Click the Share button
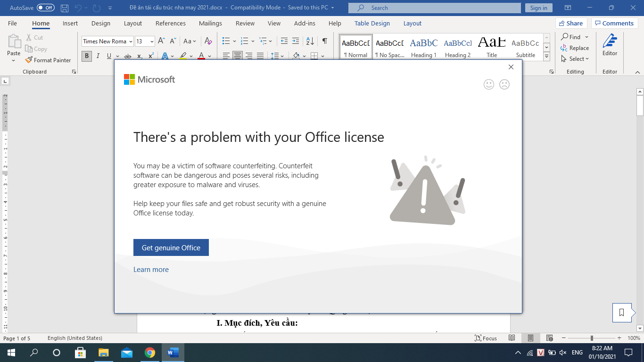Image resolution: width=644 pixels, height=362 pixels. (x=571, y=23)
